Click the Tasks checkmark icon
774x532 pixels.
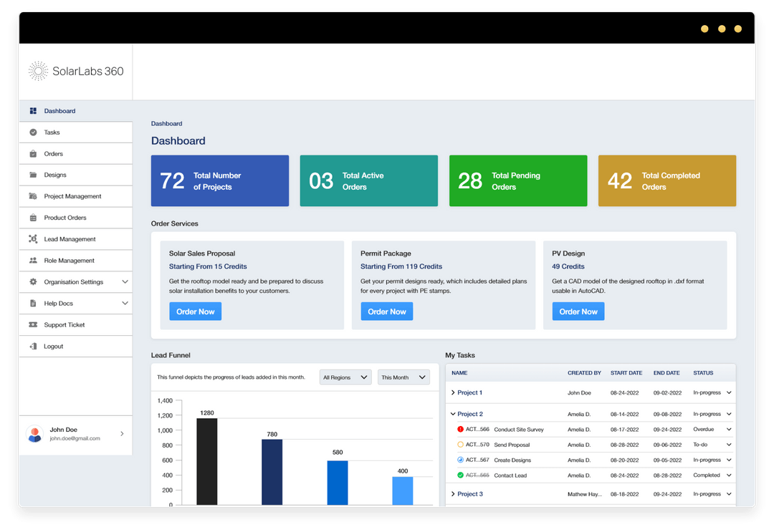coord(33,132)
